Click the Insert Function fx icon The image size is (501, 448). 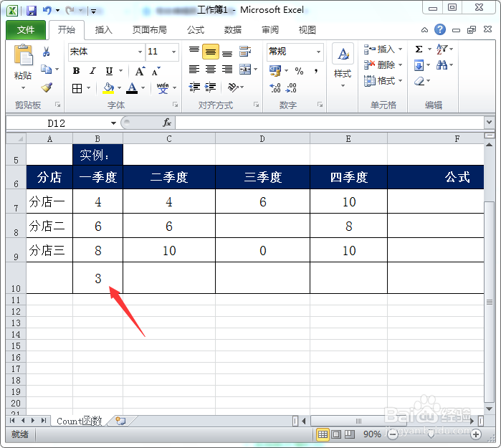[167, 123]
